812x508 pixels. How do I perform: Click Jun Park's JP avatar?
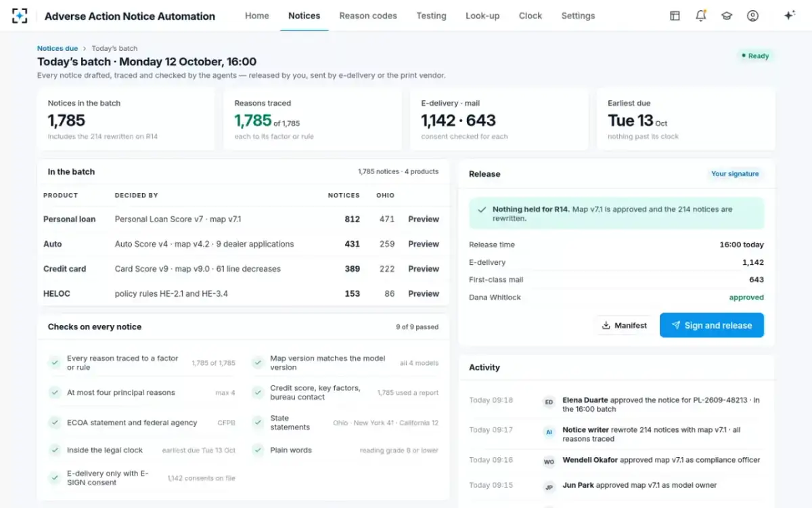tap(549, 487)
